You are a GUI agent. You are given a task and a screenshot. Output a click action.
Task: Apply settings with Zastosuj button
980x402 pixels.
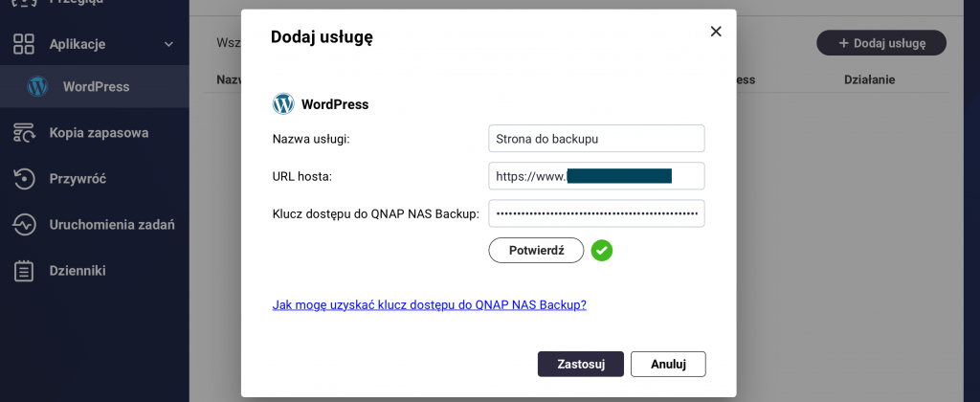tap(581, 364)
